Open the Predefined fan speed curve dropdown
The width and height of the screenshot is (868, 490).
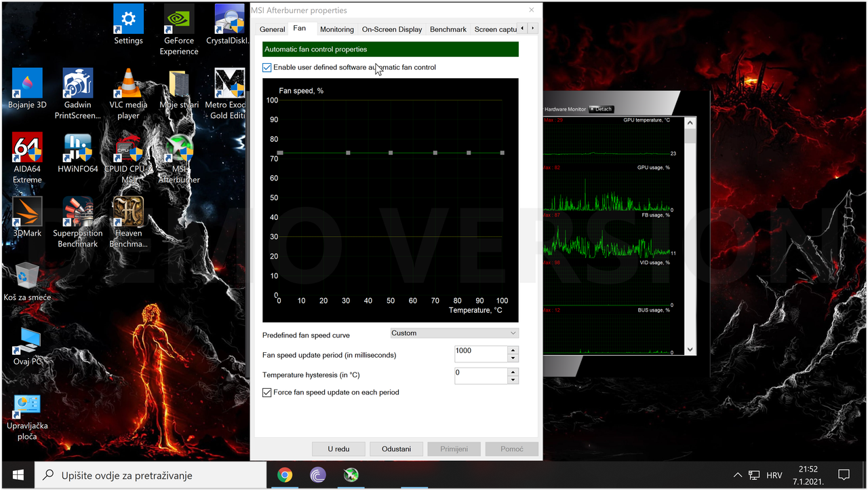(454, 333)
